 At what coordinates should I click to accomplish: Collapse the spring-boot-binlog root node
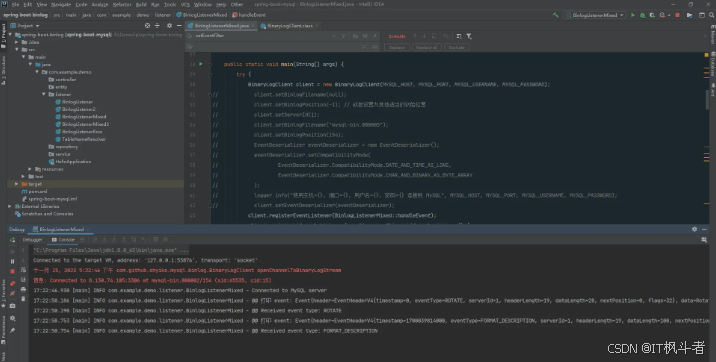coord(10,35)
